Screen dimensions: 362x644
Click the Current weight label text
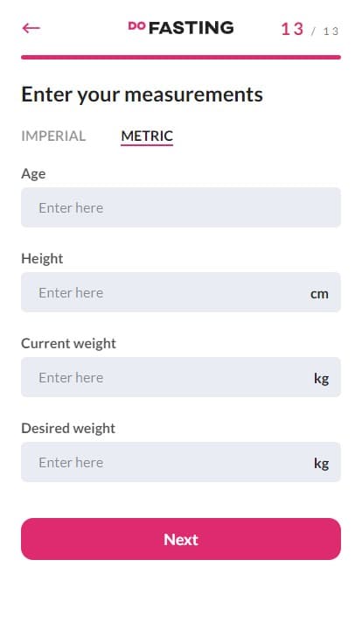pos(68,343)
